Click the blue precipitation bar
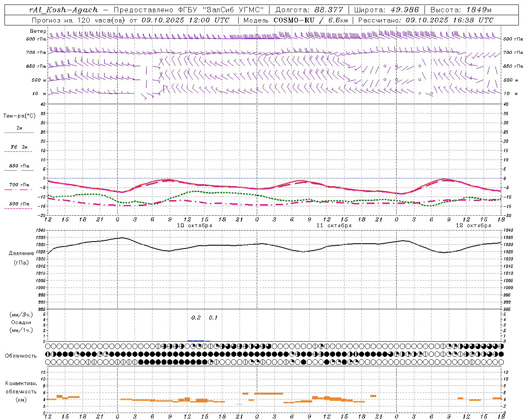Viewport: 525px width, 420px height. [196, 341]
